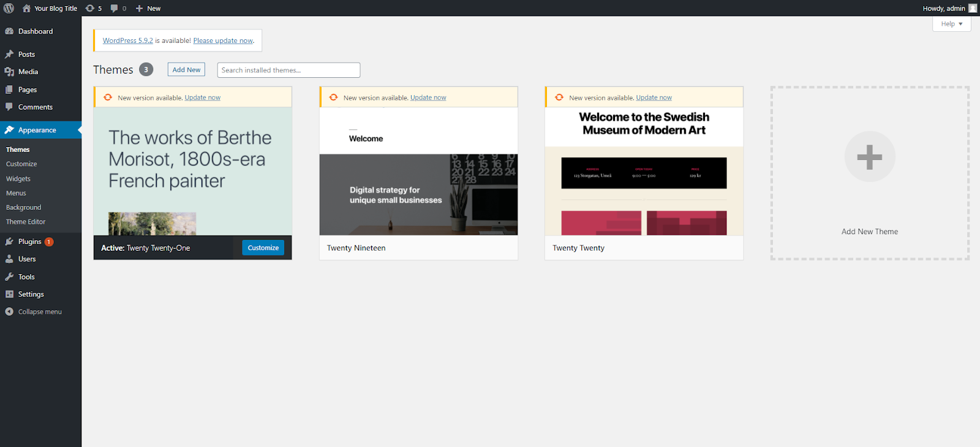Screen dimensions: 980x447
Task: Click Your Blog Title site link
Action: (x=56, y=9)
